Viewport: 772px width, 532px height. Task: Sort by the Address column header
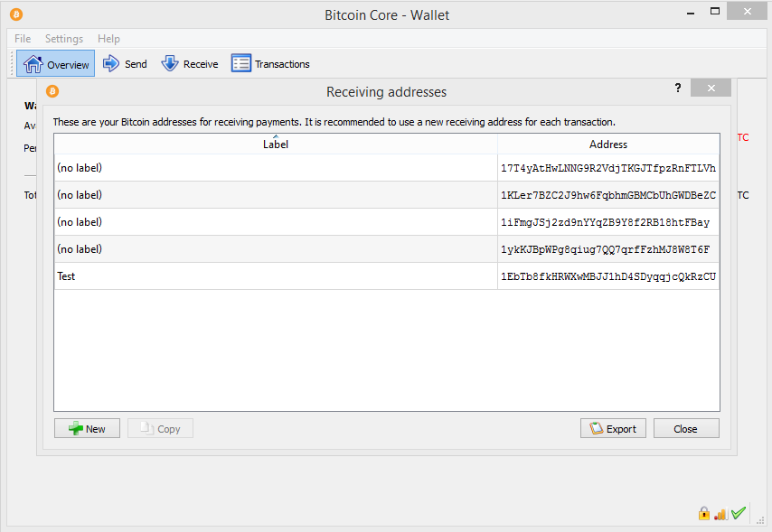(608, 144)
